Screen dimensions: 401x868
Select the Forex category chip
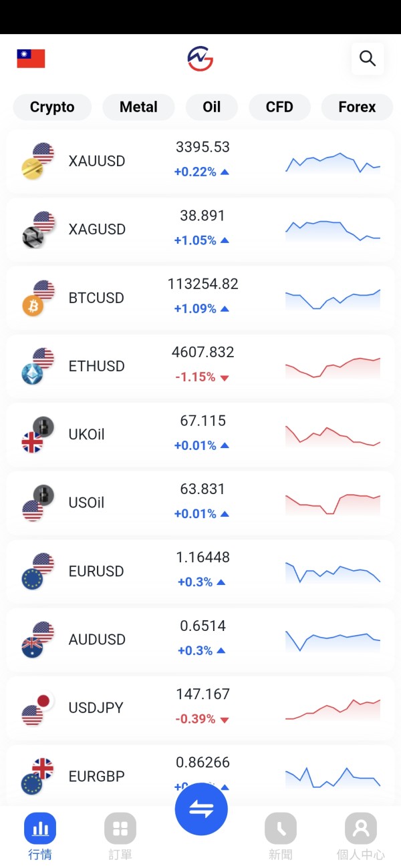click(x=357, y=107)
